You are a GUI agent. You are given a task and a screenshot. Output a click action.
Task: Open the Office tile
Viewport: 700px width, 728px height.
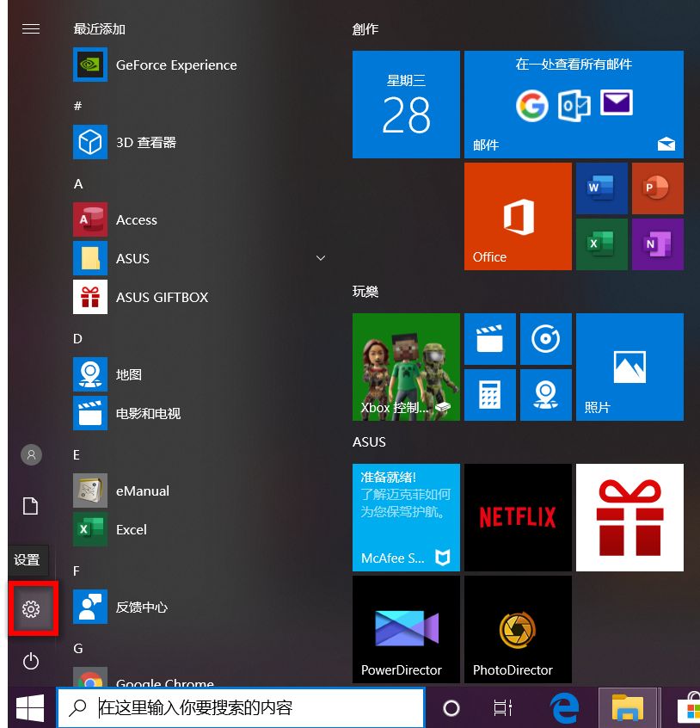(x=517, y=216)
